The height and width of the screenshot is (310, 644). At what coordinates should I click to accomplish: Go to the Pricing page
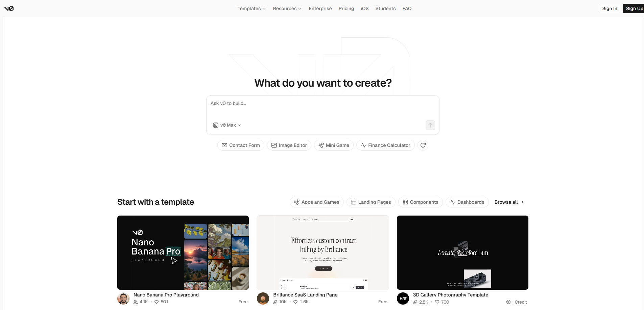point(346,8)
